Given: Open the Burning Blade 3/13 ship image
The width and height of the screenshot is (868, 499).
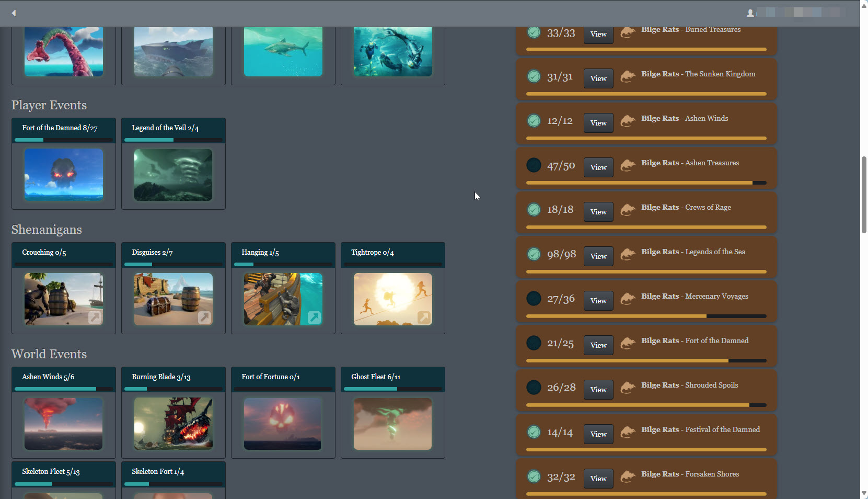Looking at the screenshot, I should point(173,424).
